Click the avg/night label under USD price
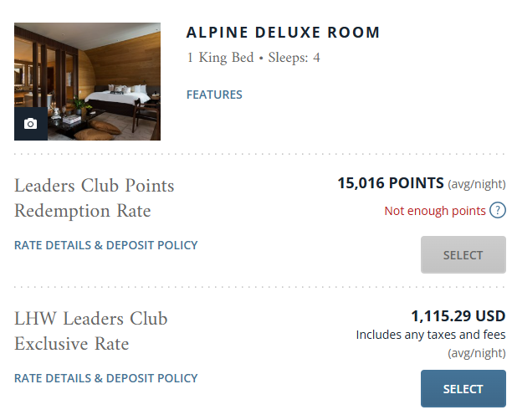 (477, 353)
